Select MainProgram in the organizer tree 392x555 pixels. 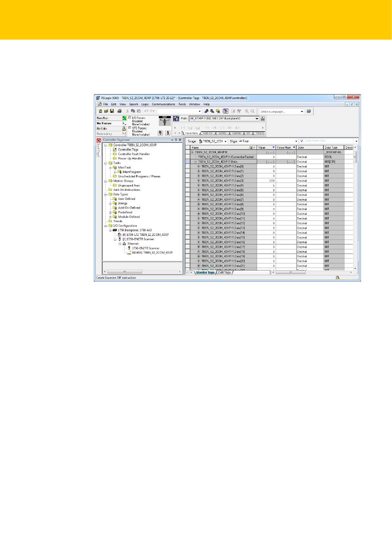coord(132,172)
